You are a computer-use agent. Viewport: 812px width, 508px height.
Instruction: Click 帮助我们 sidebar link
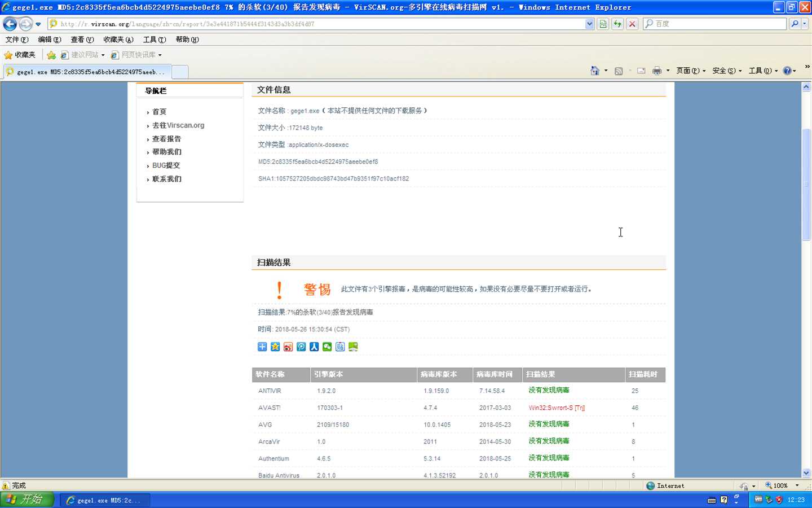166,152
